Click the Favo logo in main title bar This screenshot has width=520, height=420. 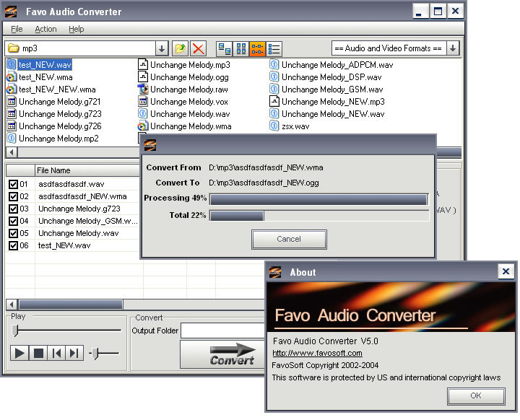point(11,12)
